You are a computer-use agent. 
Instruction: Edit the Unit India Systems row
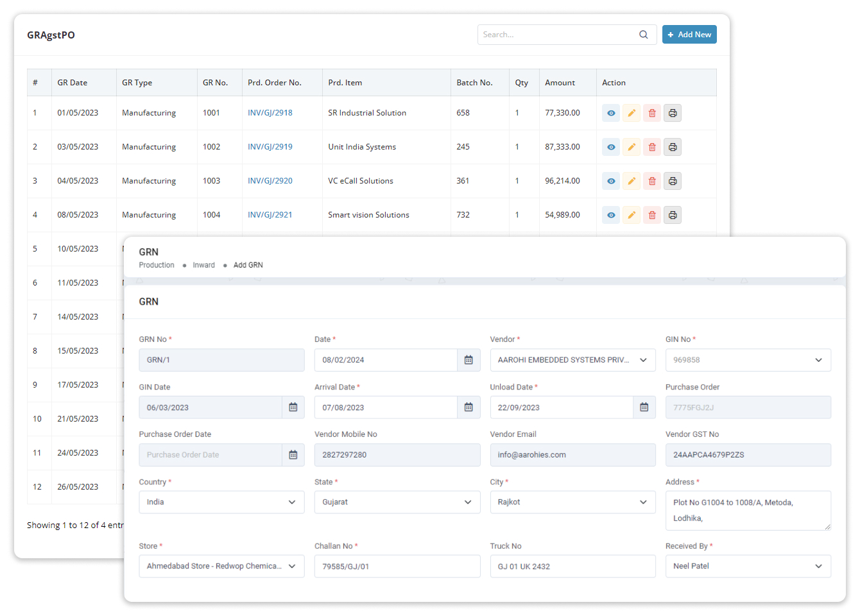tap(632, 147)
